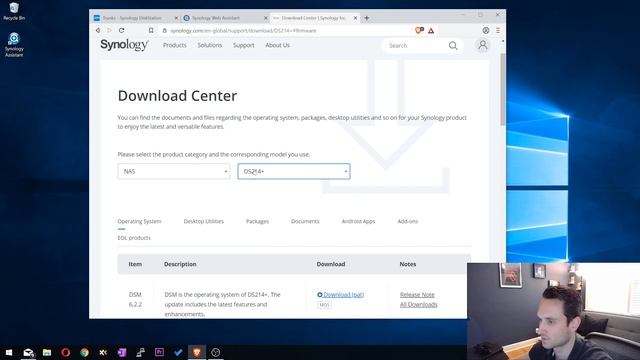Click the Synology logo
The height and width of the screenshot is (360, 640).
[124, 45]
